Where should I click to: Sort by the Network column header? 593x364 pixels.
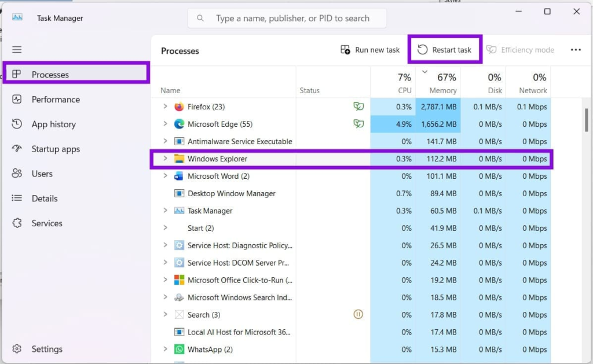[x=528, y=83]
